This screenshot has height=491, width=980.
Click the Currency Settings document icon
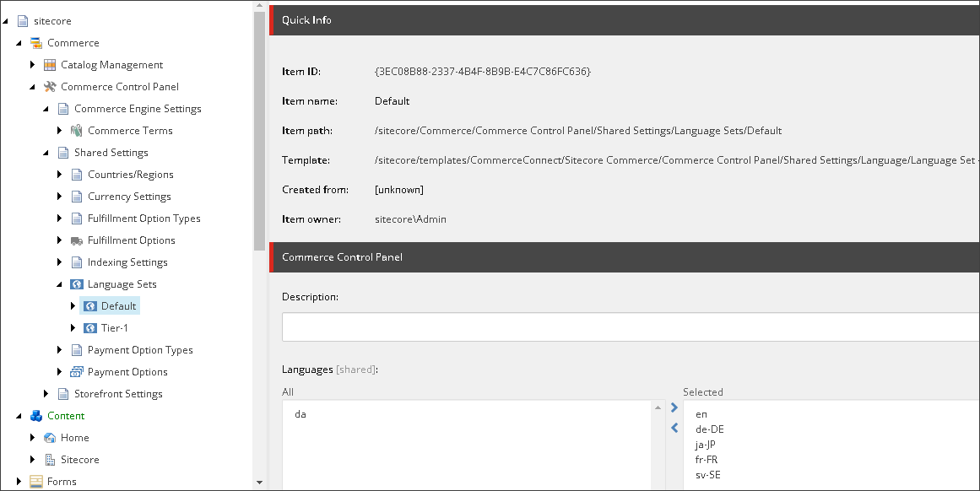pyautogui.click(x=76, y=197)
